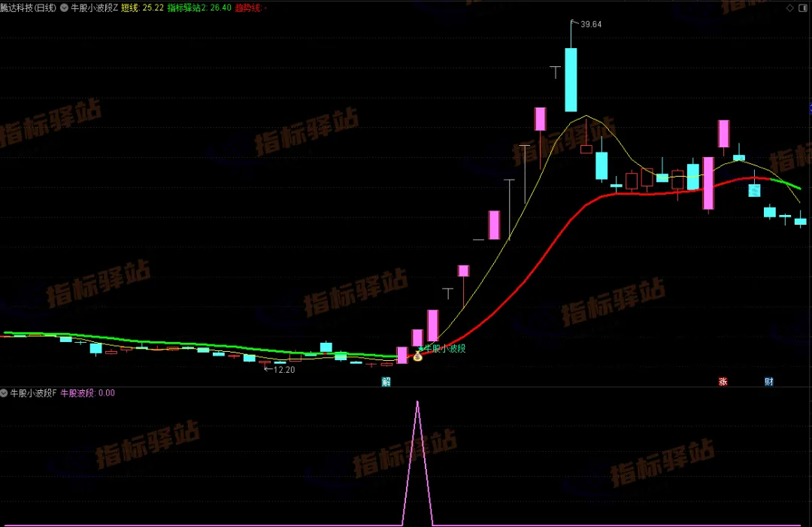Click the blue 财 event marker
Image resolution: width=812 pixels, height=527 pixels.
tap(769, 382)
